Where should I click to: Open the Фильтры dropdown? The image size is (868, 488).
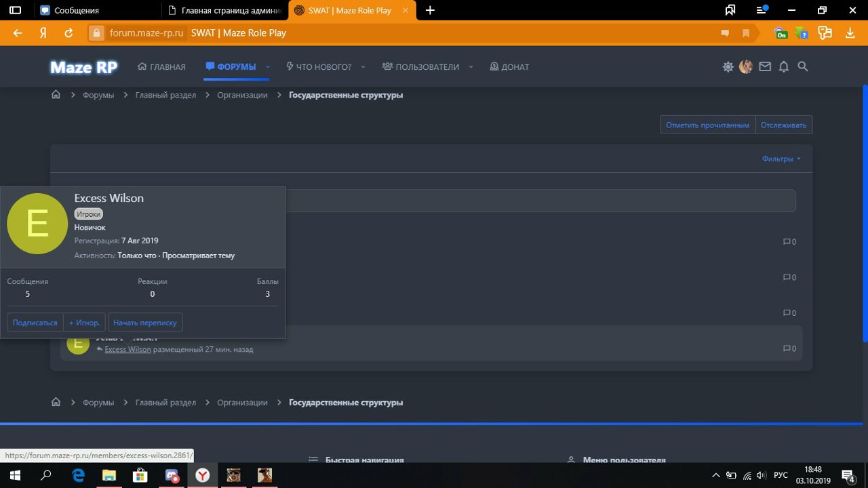[781, 159]
